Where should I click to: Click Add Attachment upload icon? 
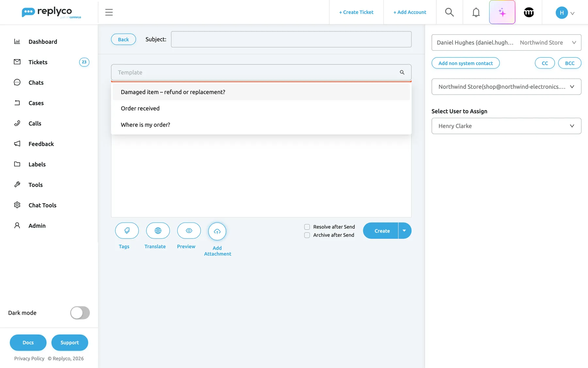coord(217,231)
